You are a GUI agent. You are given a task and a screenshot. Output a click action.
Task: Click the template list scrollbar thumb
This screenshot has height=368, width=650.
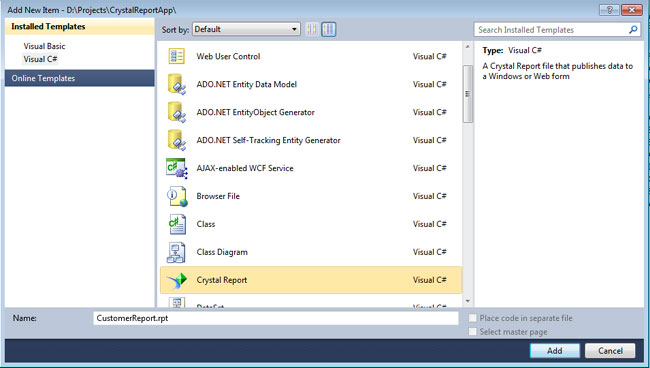[468, 94]
